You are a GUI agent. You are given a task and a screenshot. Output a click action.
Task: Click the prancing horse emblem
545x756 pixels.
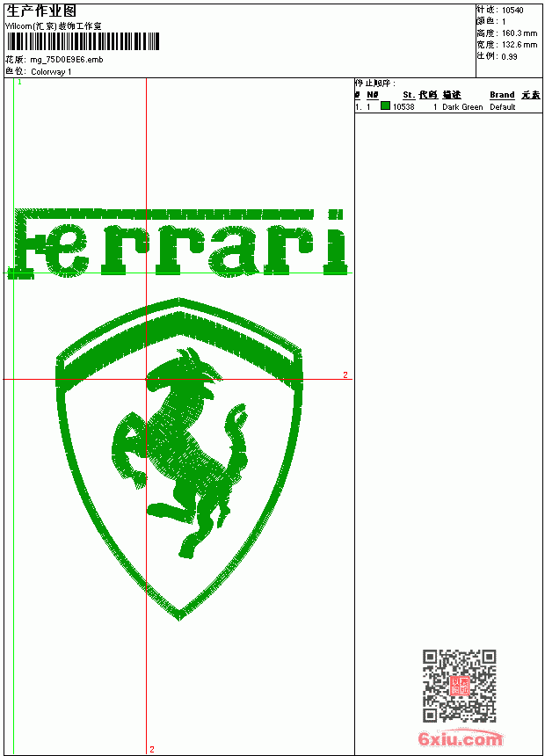[x=180, y=452]
